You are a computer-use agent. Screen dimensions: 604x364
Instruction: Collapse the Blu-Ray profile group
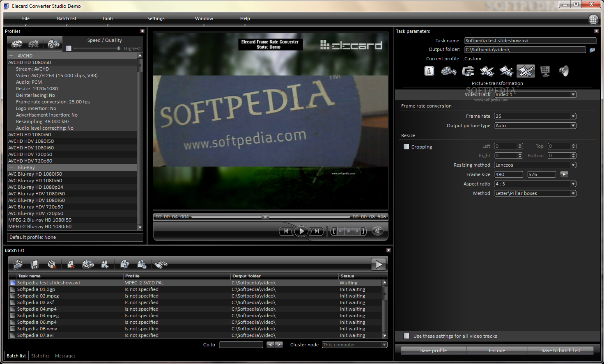(11, 167)
